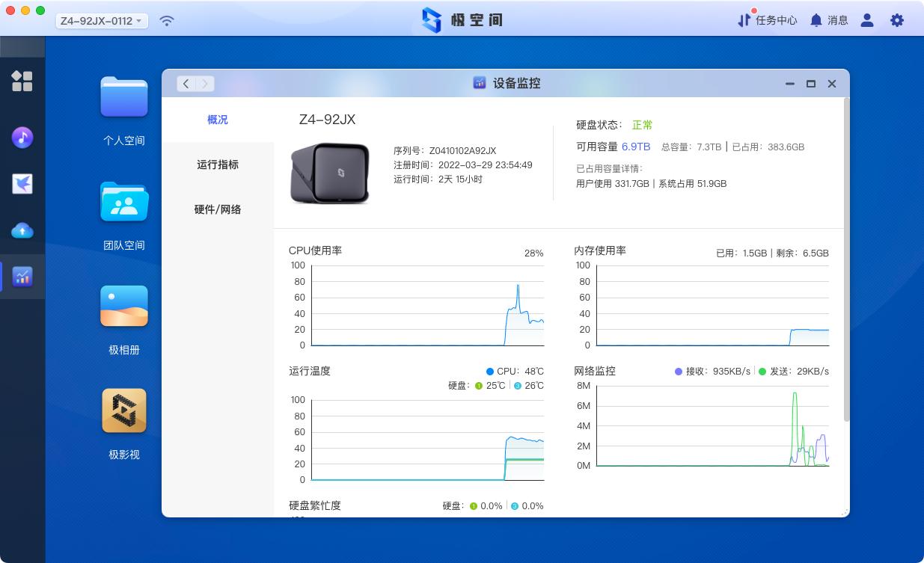Click the NAS device product thumbnail
Screen dimensions: 924x563
[330, 173]
